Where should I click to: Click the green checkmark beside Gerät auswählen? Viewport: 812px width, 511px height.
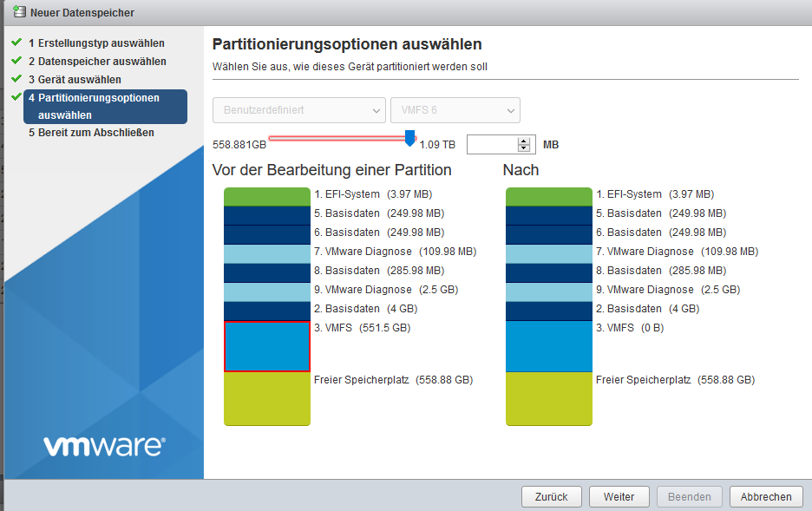(x=16, y=79)
